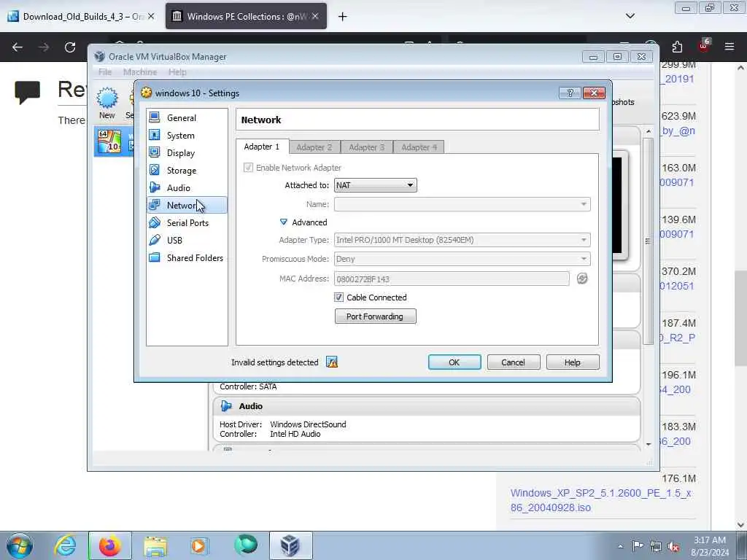Click the Action Center flag tray icon
The height and width of the screenshot is (560, 747).
pyautogui.click(x=638, y=546)
